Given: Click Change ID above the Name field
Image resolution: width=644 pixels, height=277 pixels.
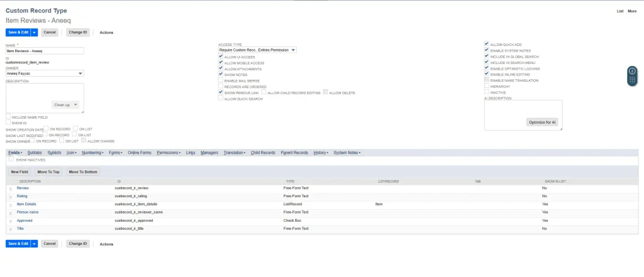Looking at the screenshot, I should [78, 32].
